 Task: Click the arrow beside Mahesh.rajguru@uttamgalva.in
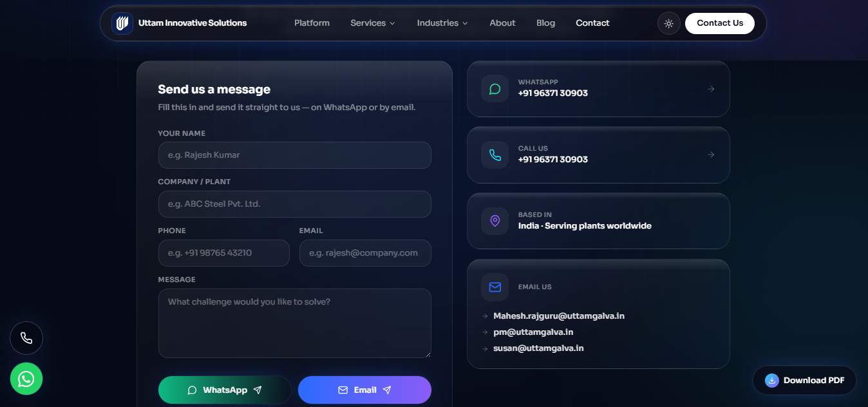(484, 316)
